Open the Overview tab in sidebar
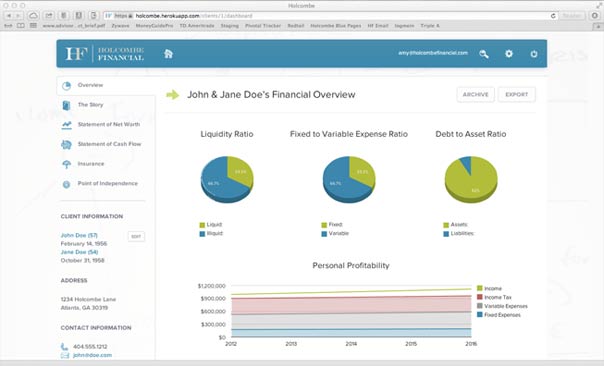The height and width of the screenshot is (366, 604). [106, 86]
